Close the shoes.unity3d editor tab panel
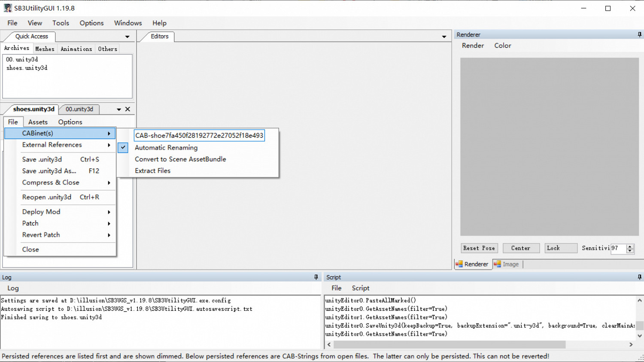The width and height of the screenshot is (644, 362). pyautogui.click(x=128, y=109)
